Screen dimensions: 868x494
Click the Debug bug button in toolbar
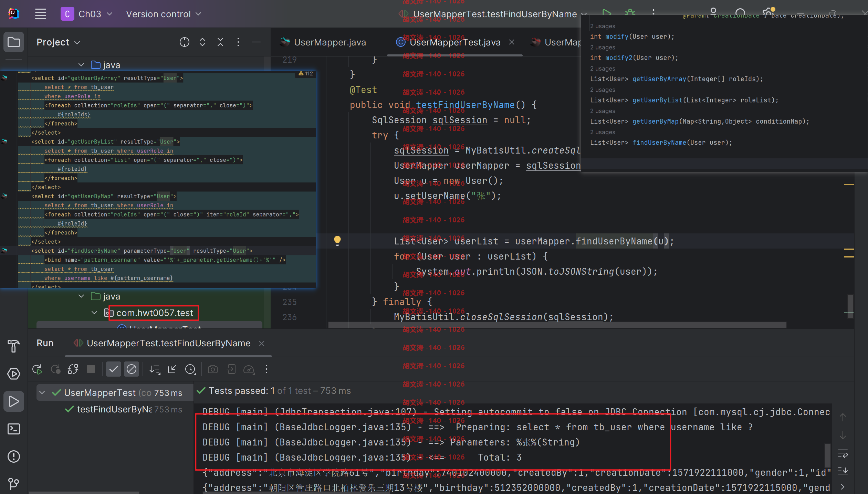click(x=630, y=12)
